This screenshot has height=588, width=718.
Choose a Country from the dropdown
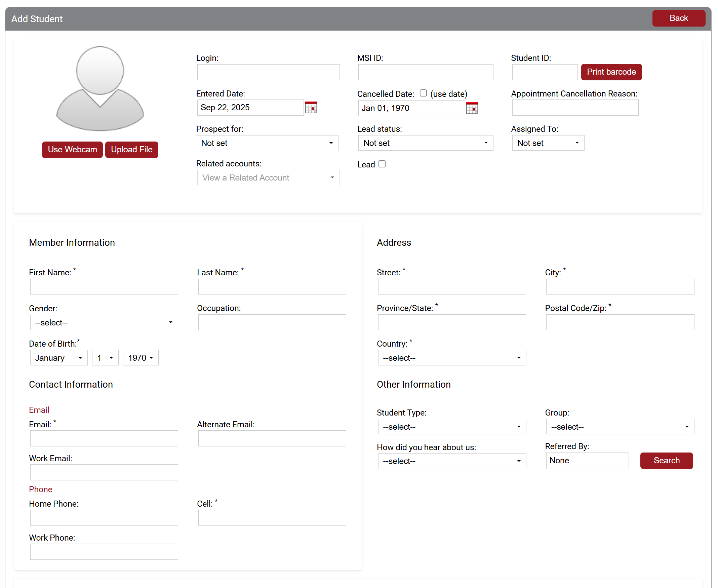pyautogui.click(x=451, y=358)
